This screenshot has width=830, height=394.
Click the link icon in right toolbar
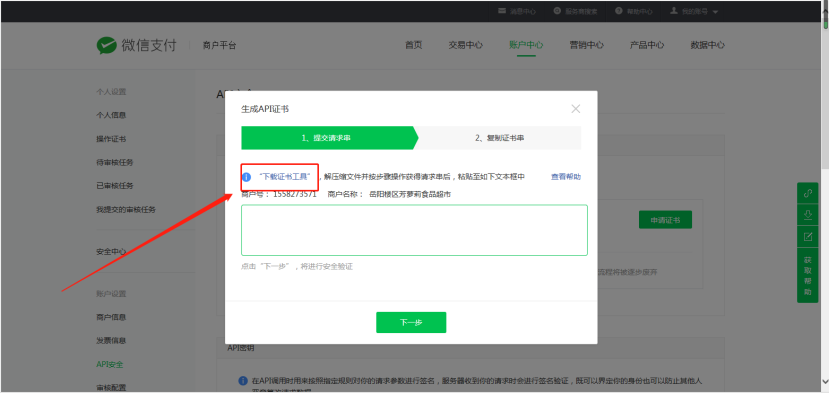(x=808, y=194)
